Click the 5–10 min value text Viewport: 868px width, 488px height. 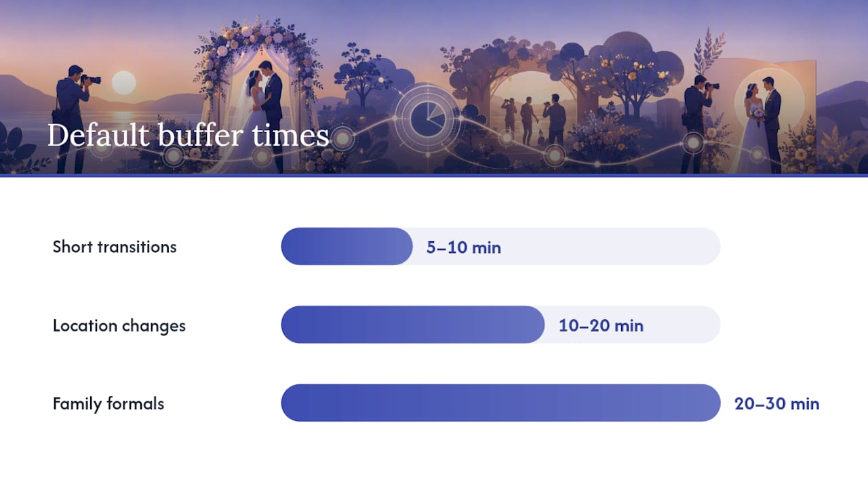tap(464, 247)
